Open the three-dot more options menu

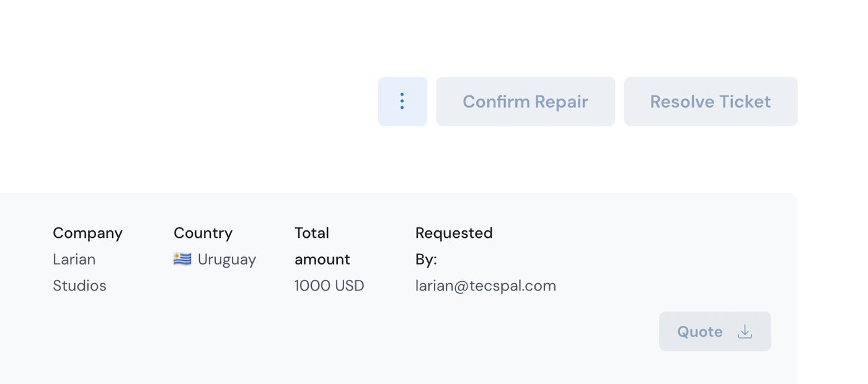[x=402, y=102]
